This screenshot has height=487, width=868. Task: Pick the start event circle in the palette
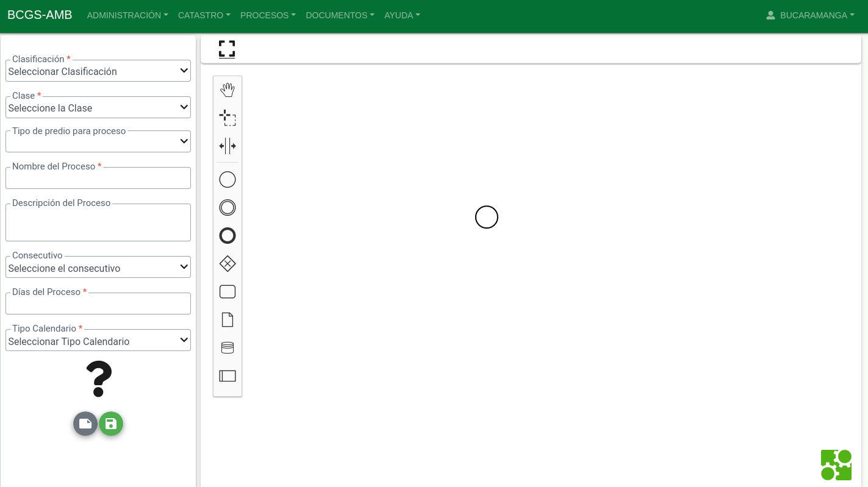coord(228,180)
